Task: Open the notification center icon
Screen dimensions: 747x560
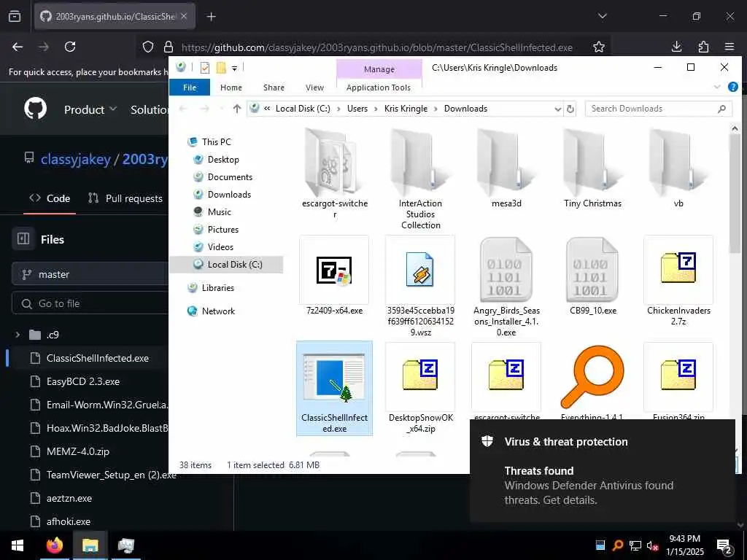Action: point(724,546)
